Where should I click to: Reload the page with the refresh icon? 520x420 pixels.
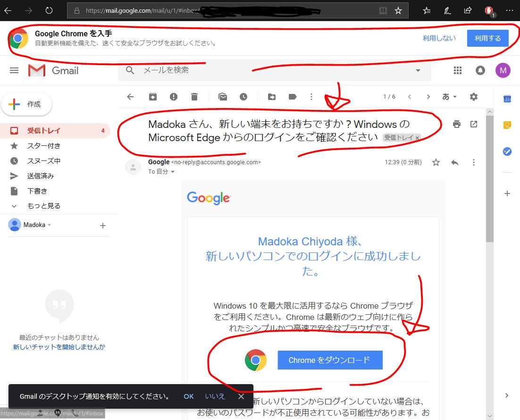click(x=49, y=10)
